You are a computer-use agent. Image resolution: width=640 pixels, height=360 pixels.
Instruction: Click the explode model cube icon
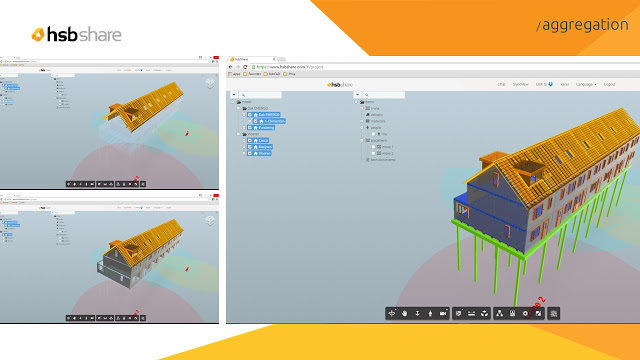tap(484, 313)
